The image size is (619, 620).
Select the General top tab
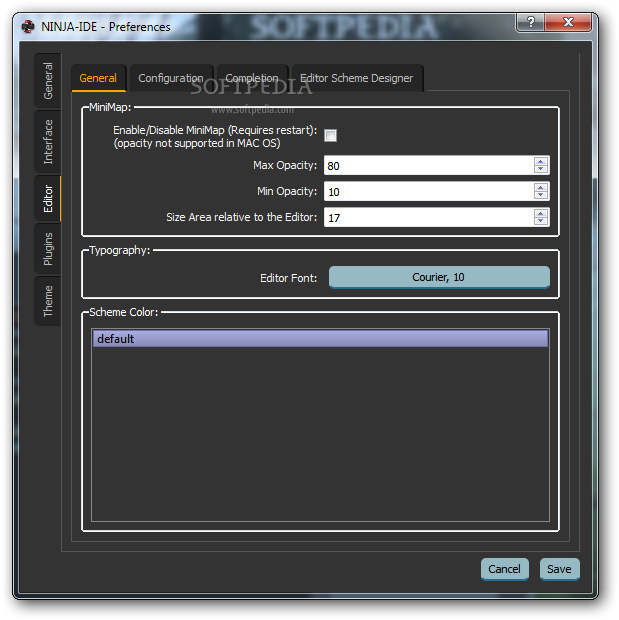[x=98, y=78]
